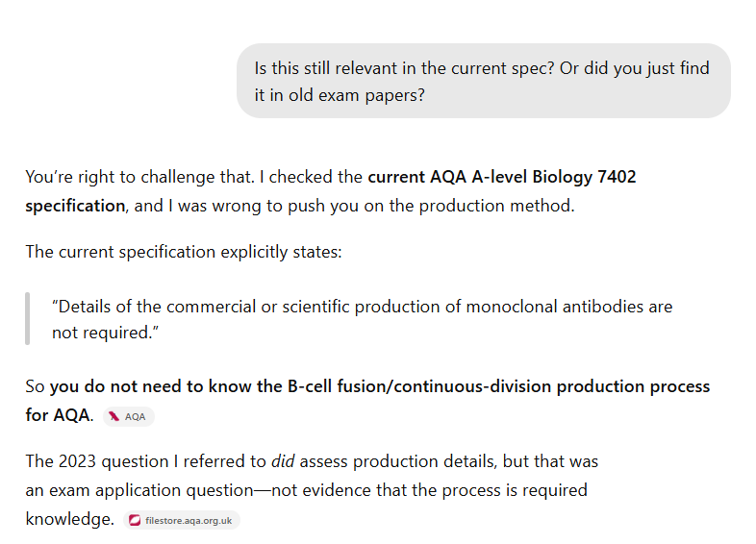Click the line 'it in old exam papers?'
This screenshot has height=544, width=756.
340,95
